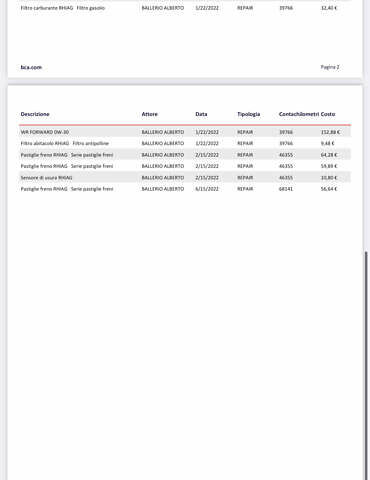370x480 pixels.
Task: Click odometer value in Filtro carburante row
Action: [x=286, y=8]
